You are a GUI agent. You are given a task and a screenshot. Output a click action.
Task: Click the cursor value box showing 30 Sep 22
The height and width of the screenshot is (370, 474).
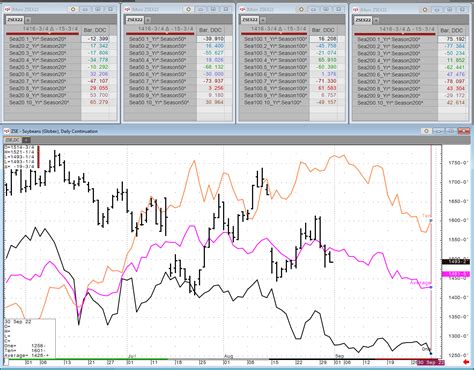(30, 339)
